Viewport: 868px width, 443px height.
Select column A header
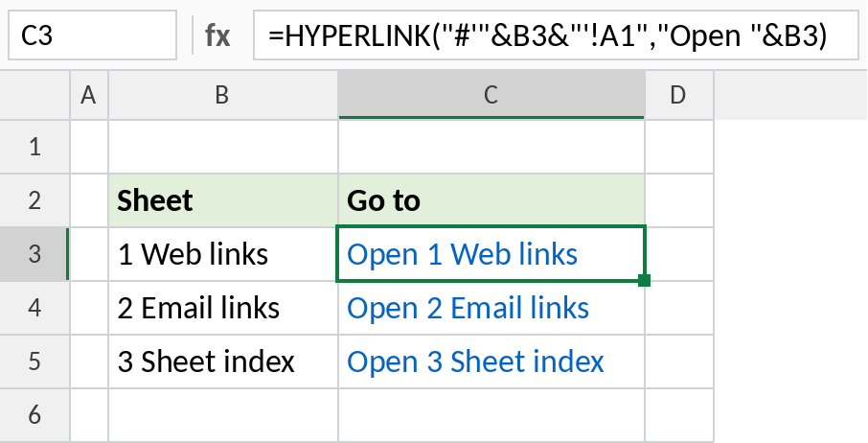[89, 95]
